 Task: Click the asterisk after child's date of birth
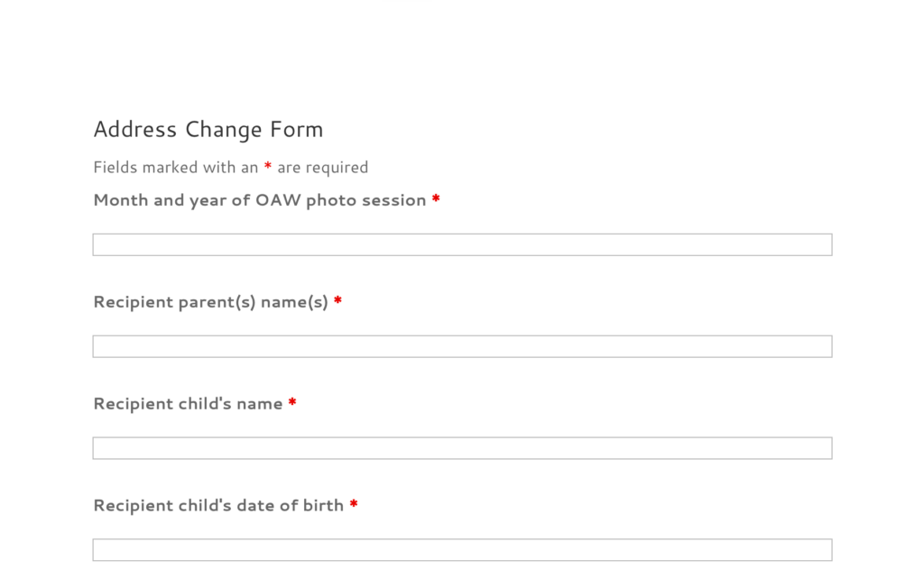tap(354, 505)
